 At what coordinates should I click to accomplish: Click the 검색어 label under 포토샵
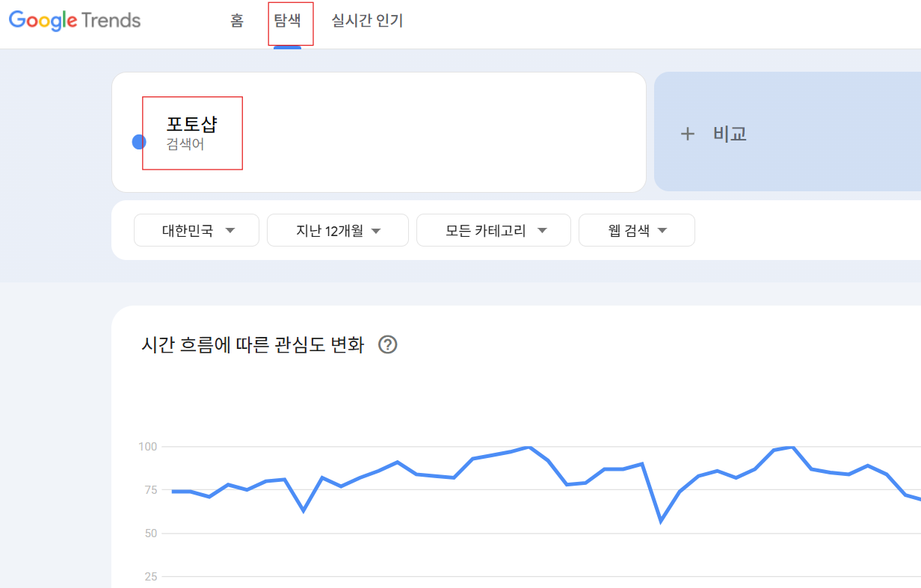185,144
